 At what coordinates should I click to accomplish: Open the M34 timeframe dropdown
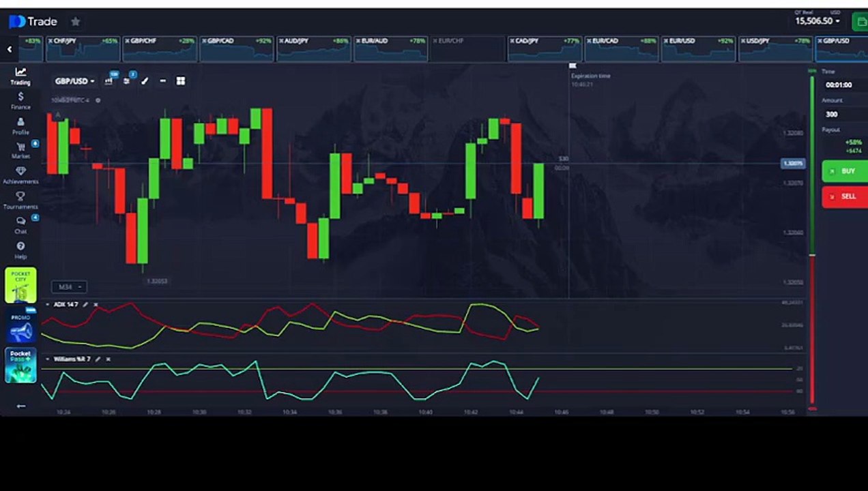70,287
